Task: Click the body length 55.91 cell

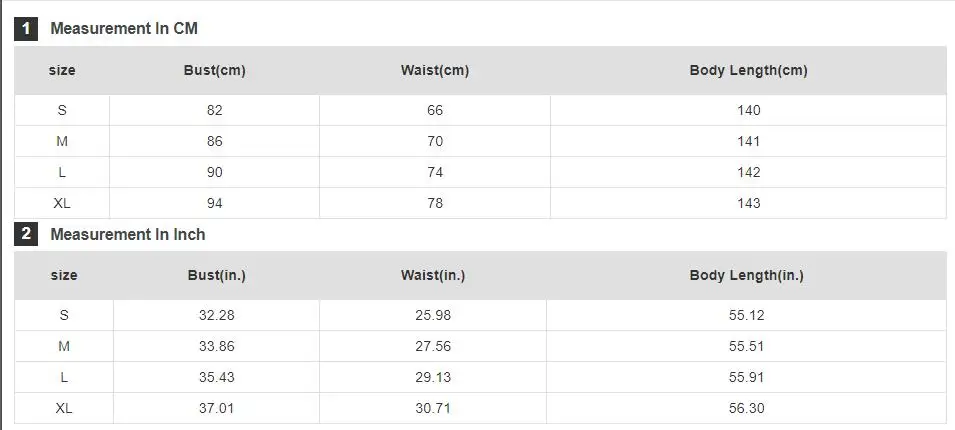Action: [746, 377]
